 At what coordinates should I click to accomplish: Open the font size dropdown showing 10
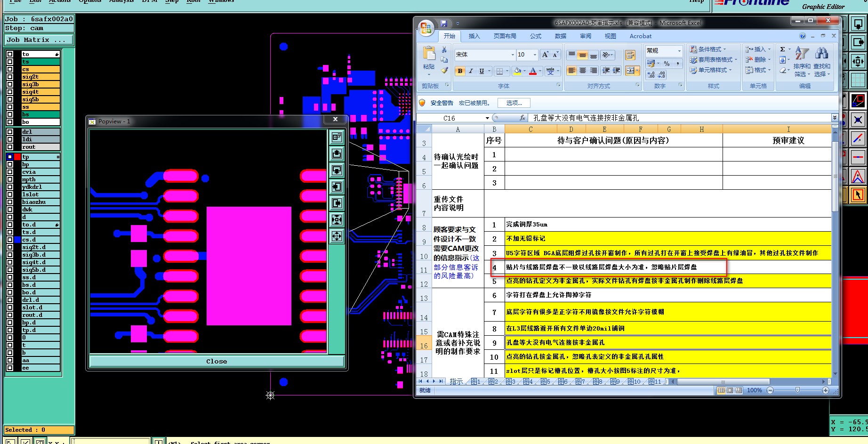pos(535,55)
